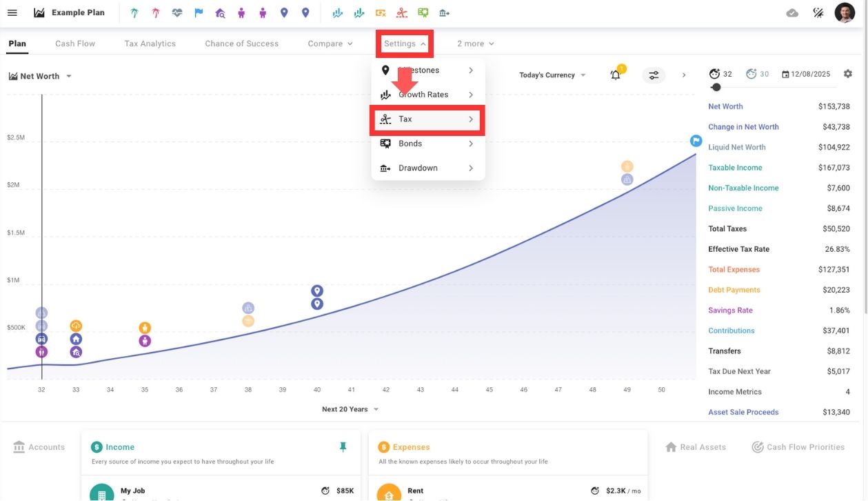Click the blue flag toolbar icon

199,13
